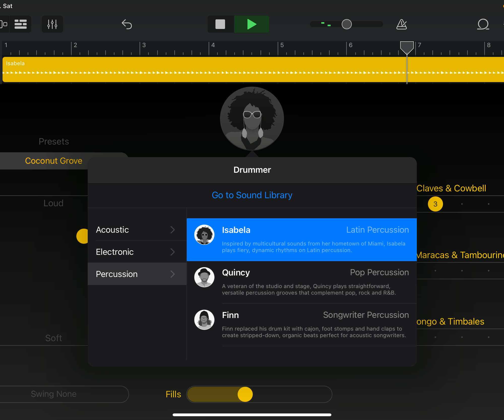Click the Pop Percussion style text
Viewport: 504px width, 420px height.
380,272
